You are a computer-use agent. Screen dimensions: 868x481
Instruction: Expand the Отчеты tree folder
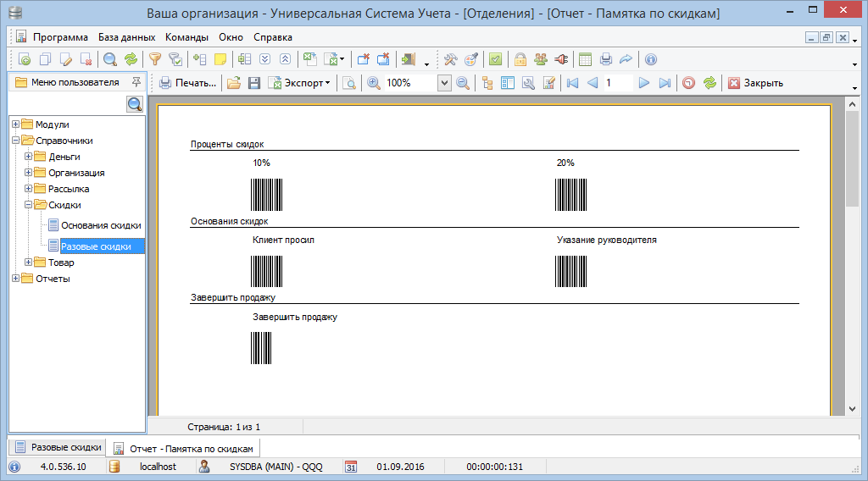pos(15,279)
